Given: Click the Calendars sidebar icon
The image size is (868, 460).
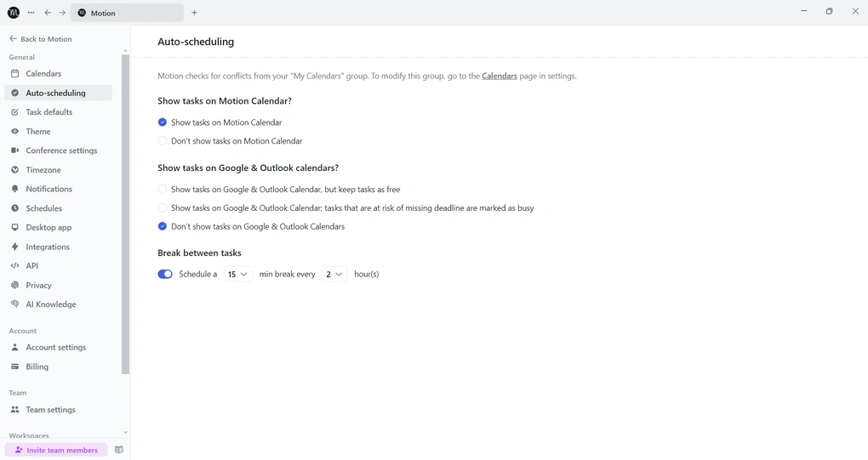Looking at the screenshot, I should click(x=15, y=73).
